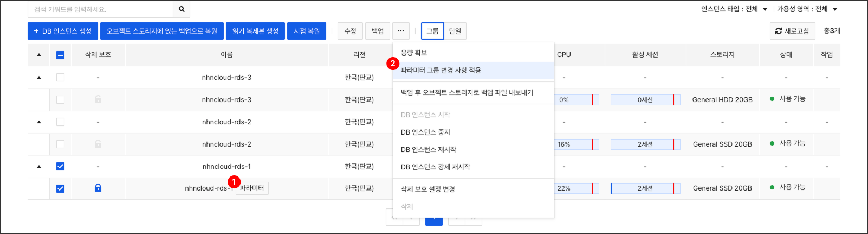The width and height of the screenshot is (868, 234).
Task: Uncheck the nhncloud-rds-1 instance checkbox beside the blue lock
Action: coord(60,188)
